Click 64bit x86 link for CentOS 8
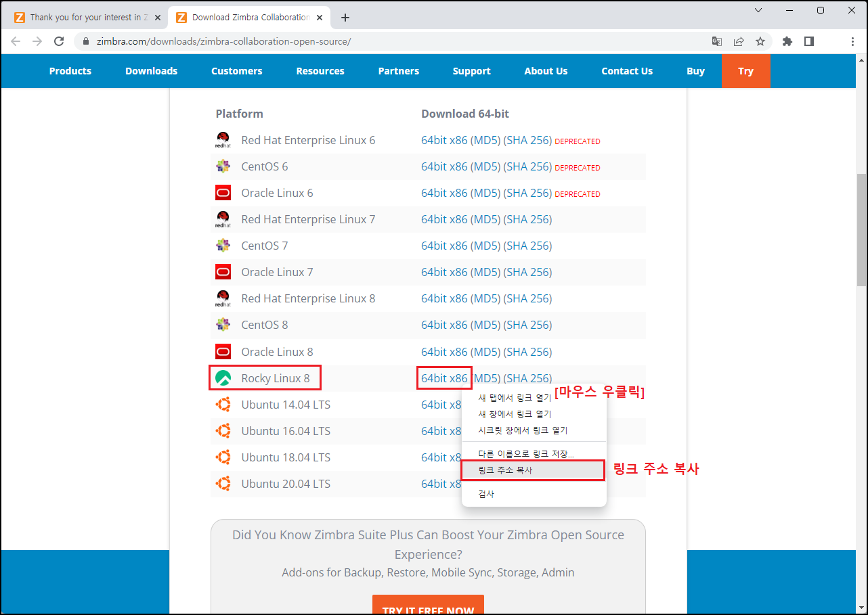This screenshot has height=615, width=868. (444, 325)
